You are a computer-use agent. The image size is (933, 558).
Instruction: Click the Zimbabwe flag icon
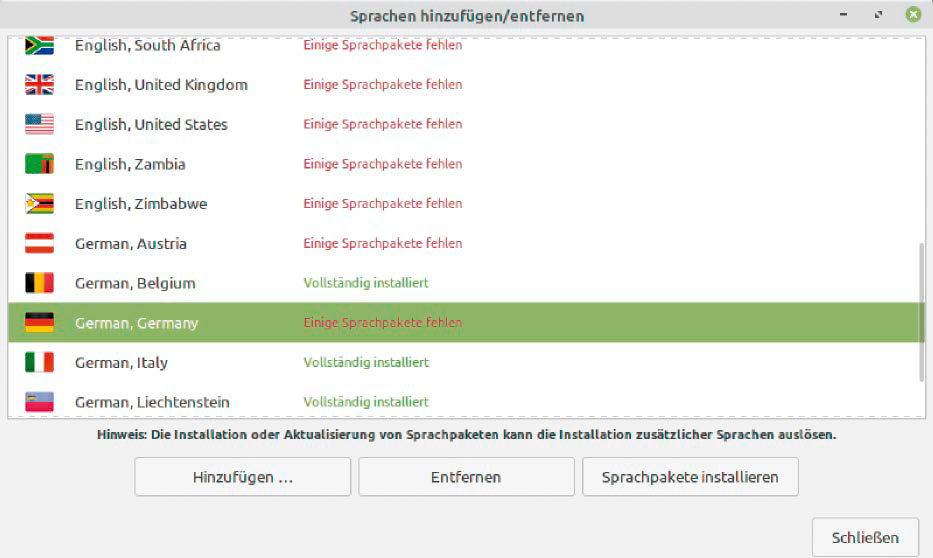coord(39,203)
